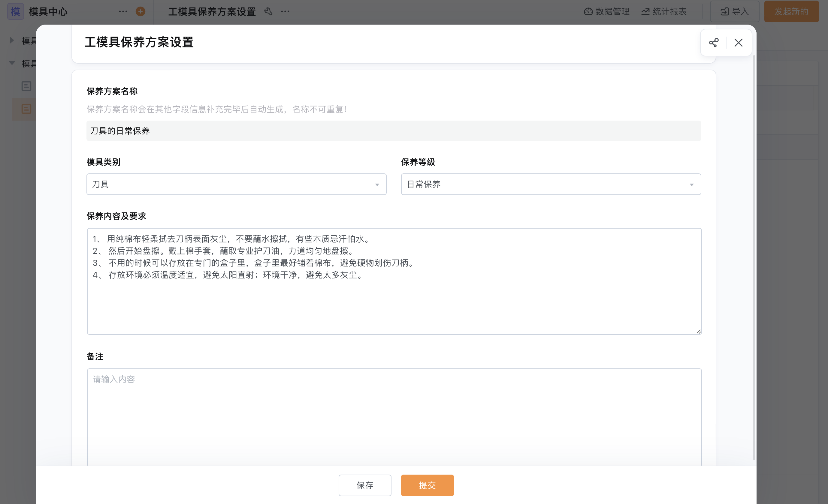
Task: Click the resize handle of the 保养内容及要求 text area
Action: tap(698, 331)
